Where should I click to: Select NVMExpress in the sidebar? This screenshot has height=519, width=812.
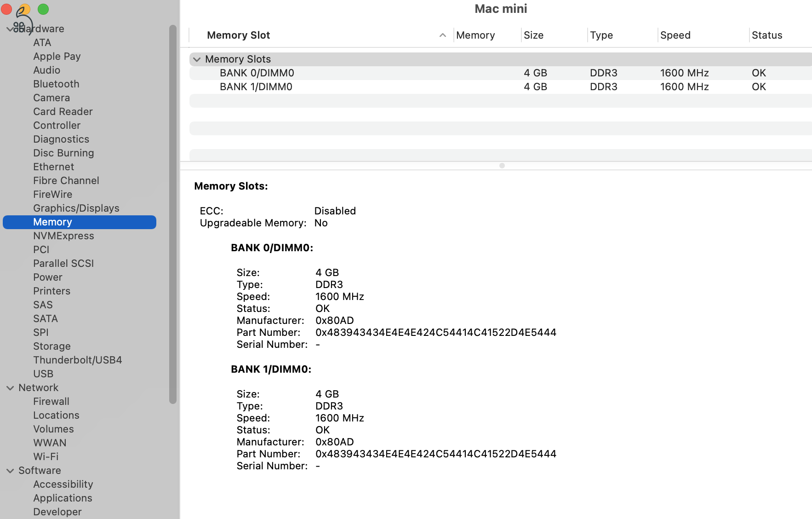click(x=63, y=236)
